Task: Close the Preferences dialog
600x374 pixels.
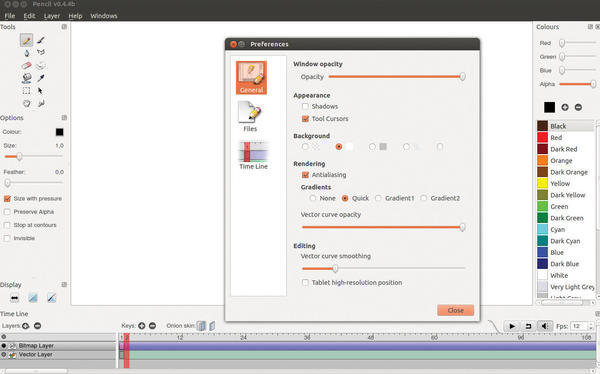Action: coord(455,310)
